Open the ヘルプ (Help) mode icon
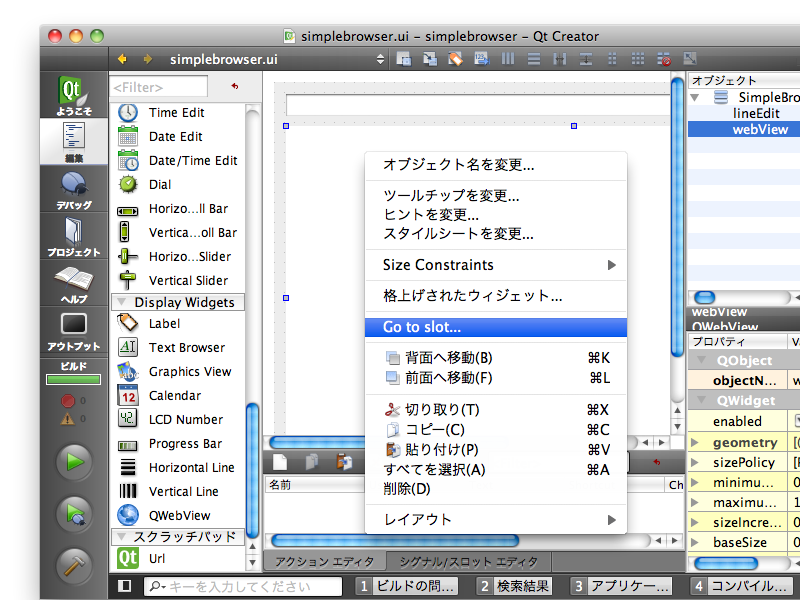The image size is (800, 600). pyautogui.click(x=74, y=283)
